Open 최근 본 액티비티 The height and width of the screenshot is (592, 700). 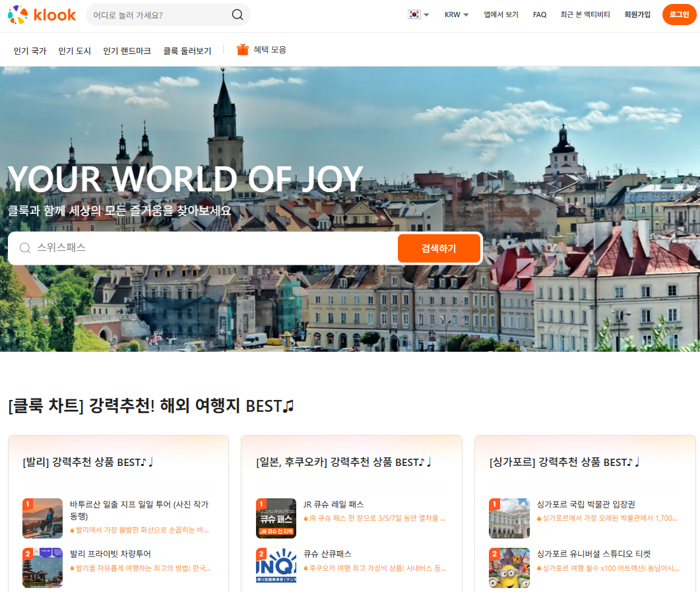click(585, 14)
